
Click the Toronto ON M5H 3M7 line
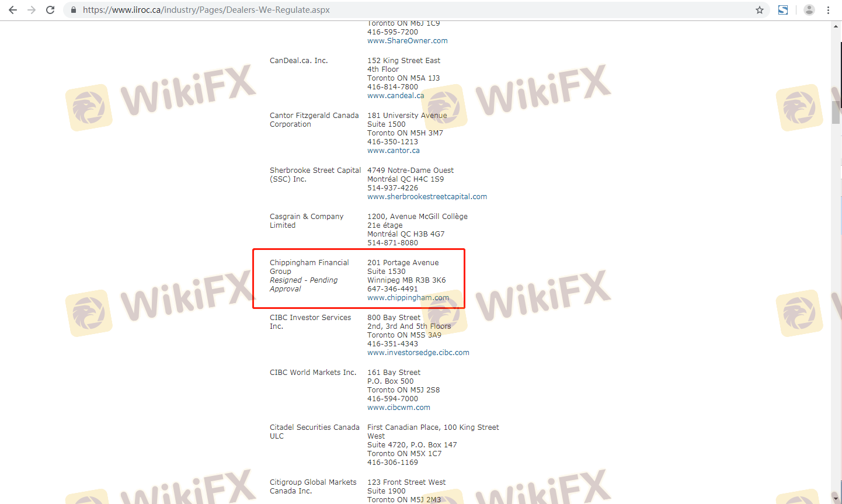[x=405, y=133]
